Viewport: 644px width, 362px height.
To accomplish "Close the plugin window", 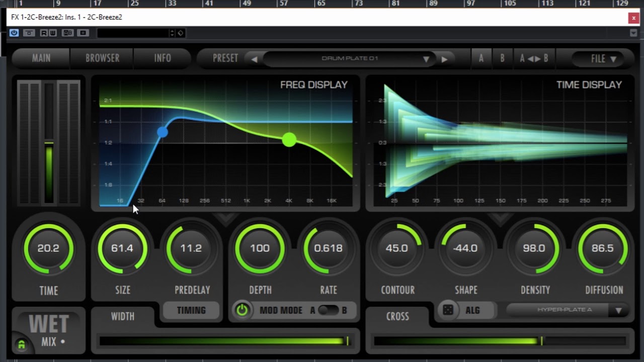I will pyautogui.click(x=633, y=18).
